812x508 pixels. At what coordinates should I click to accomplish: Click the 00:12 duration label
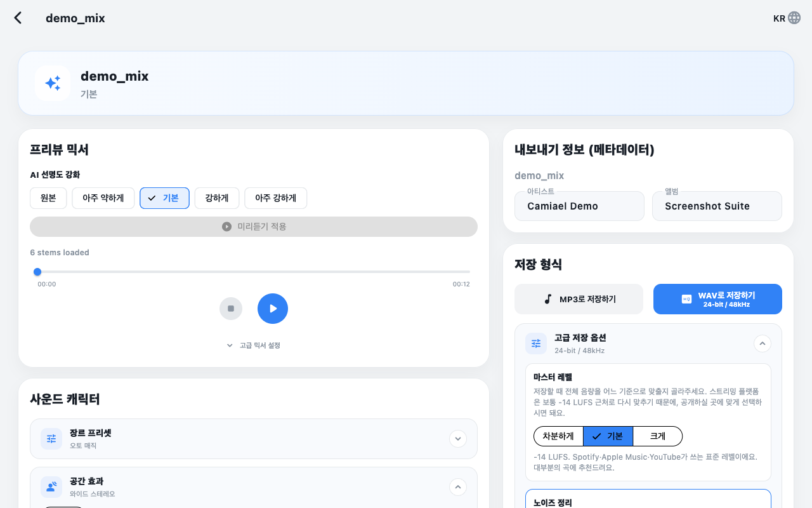tap(461, 284)
